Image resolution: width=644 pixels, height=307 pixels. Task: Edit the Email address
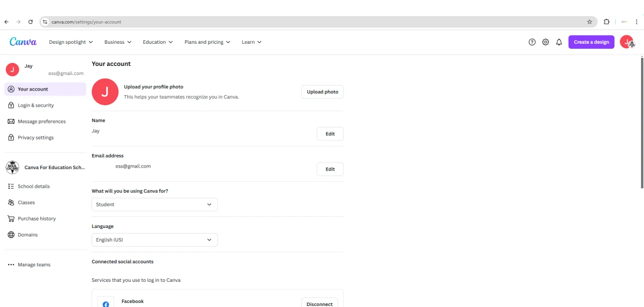[330, 169]
